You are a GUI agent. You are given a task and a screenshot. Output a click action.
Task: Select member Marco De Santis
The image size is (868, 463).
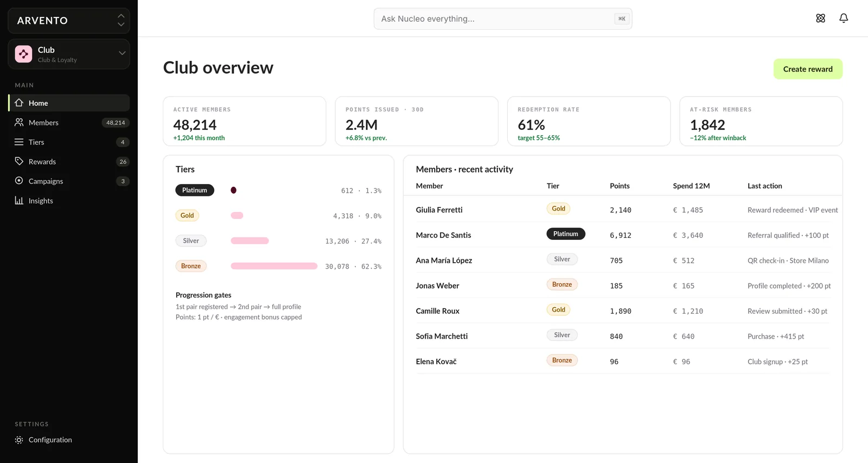click(443, 235)
